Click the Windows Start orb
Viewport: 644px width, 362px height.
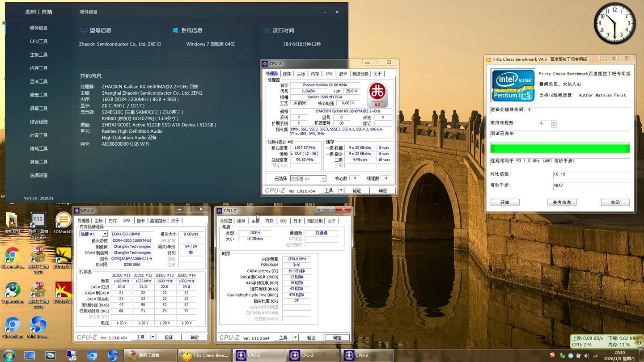click(x=8, y=355)
